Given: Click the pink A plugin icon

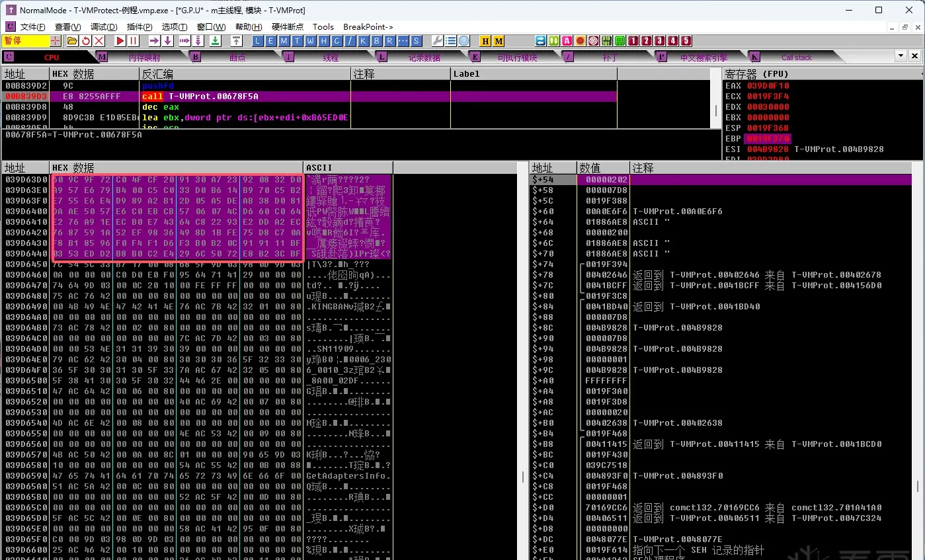Looking at the screenshot, I should pyautogui.click(x=567, y=41).
